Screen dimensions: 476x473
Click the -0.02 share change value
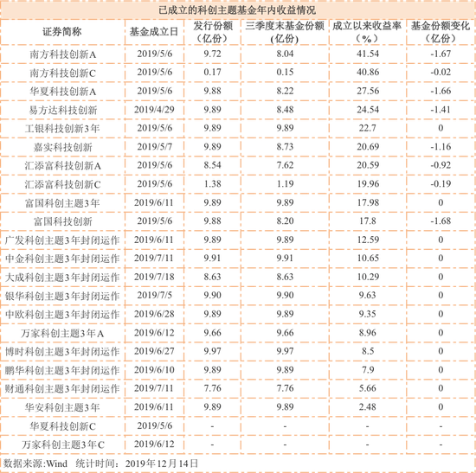click(x=441, y=73)
